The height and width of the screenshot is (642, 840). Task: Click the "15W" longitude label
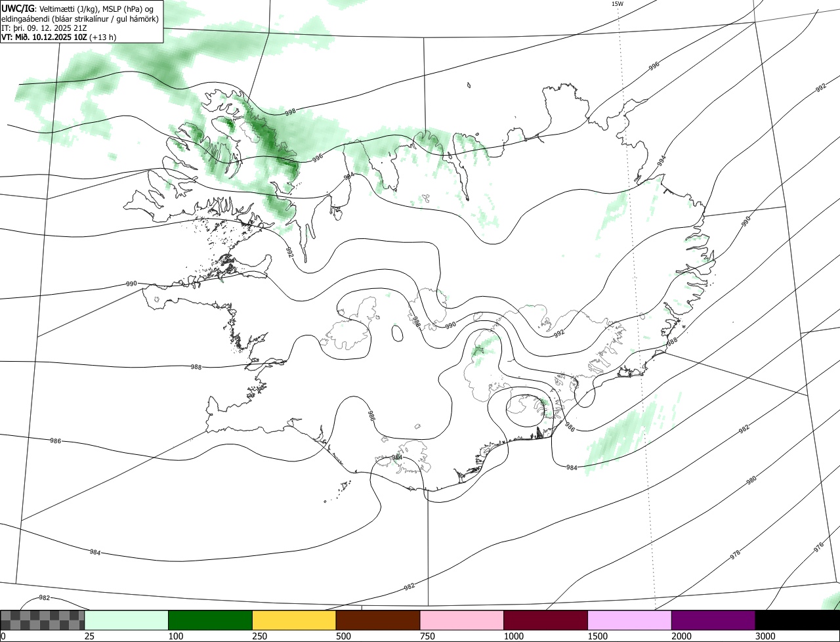[x=617, y=3]
